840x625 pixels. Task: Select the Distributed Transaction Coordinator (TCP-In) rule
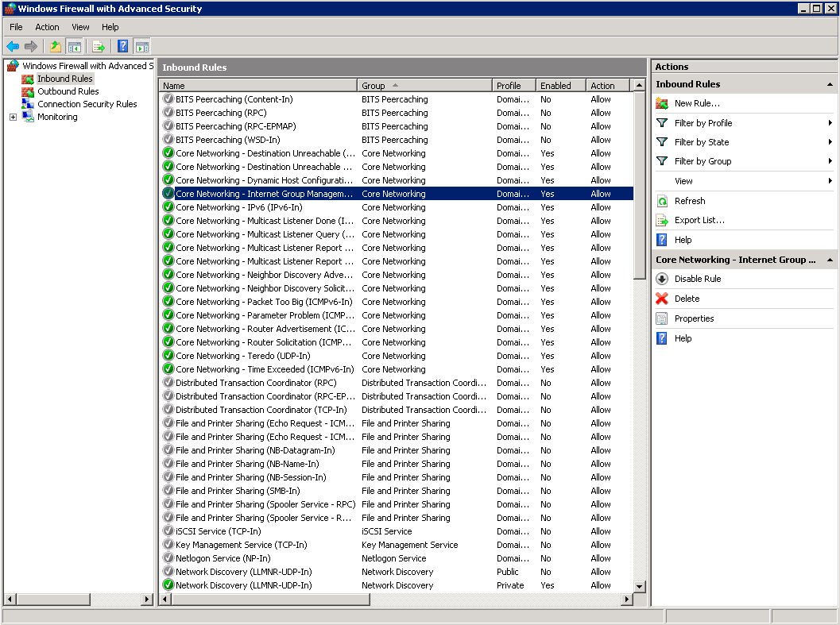point(397,410)
